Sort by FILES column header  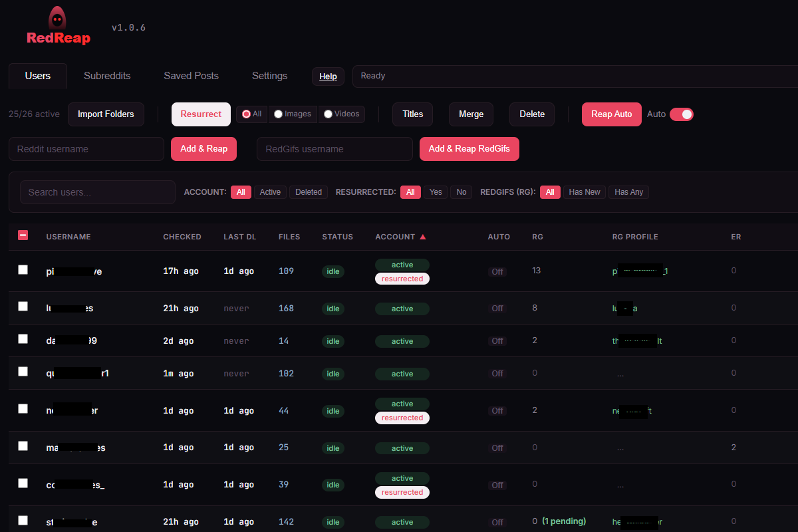coord(289,237)
